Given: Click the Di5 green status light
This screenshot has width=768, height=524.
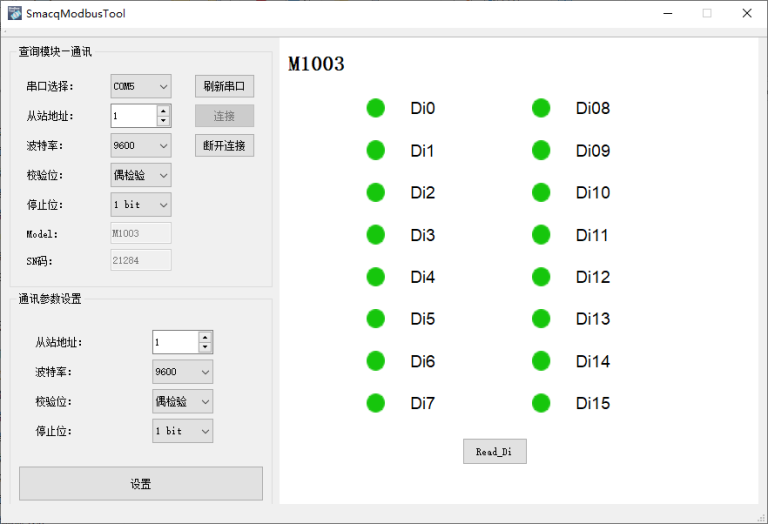Looking at the screenshot, I should tap(376, 319).
